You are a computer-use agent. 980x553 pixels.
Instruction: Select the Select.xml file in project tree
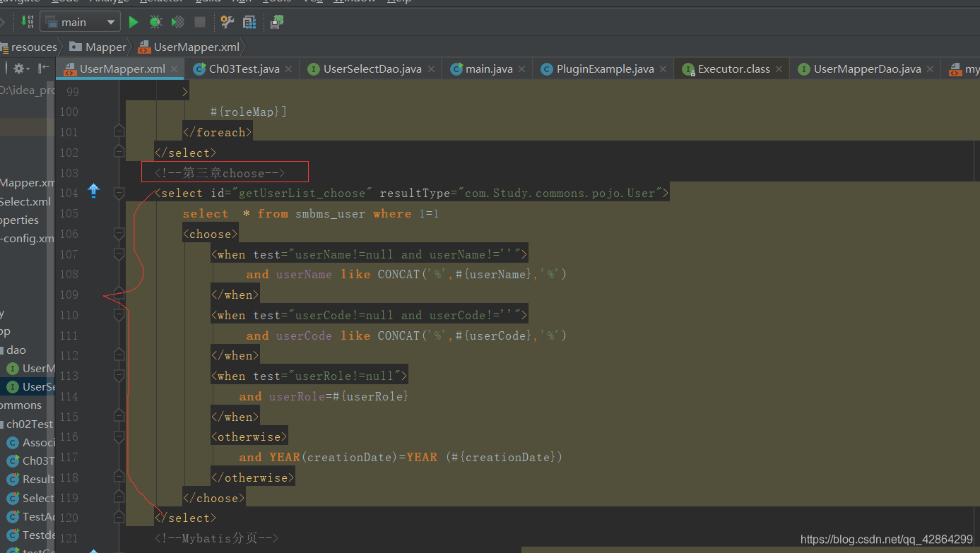[26, 201]
